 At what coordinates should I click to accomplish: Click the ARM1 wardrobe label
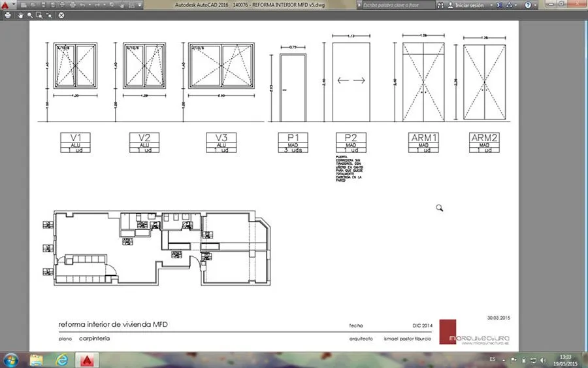(x=423, y=142)
